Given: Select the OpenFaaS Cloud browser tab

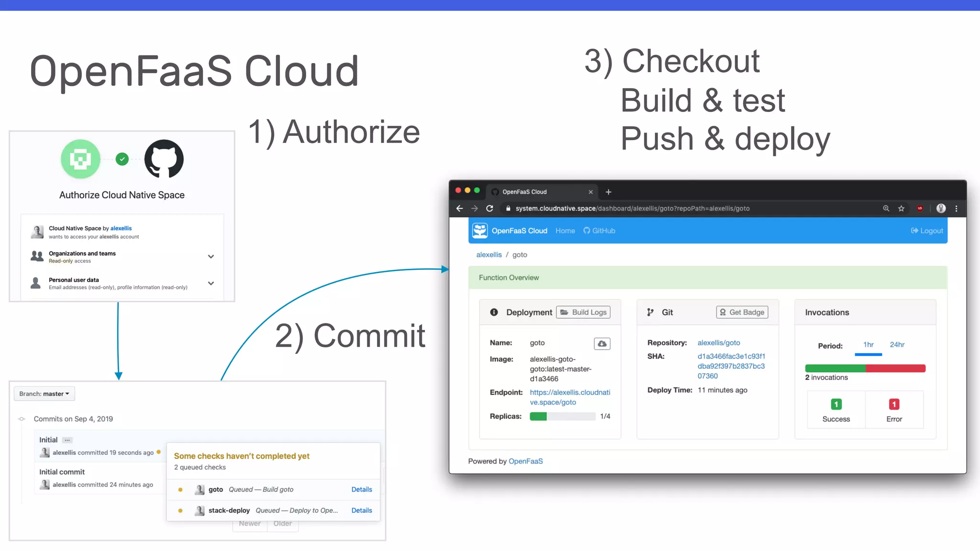Looking at the screenshot, I should 542,192.
